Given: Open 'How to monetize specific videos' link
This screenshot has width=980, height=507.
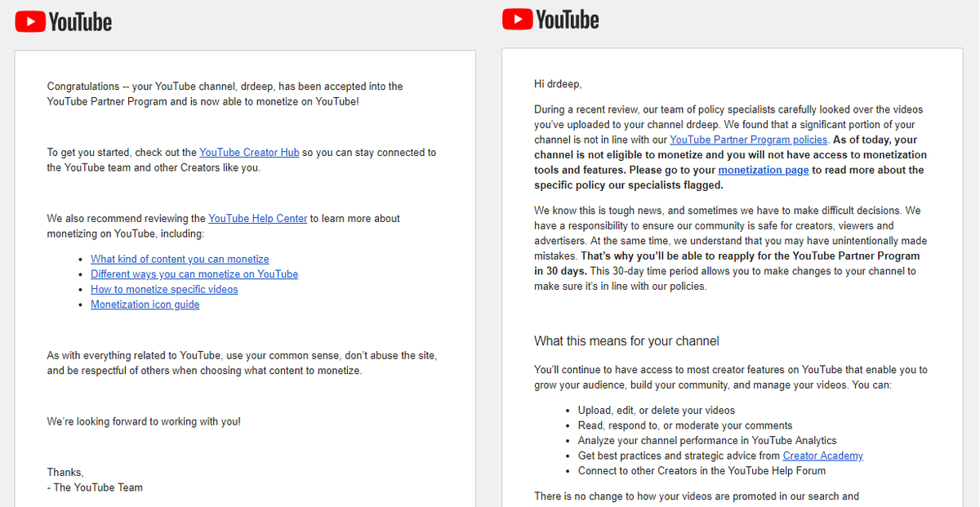Looking at the screenshot, I should [164, 289].
